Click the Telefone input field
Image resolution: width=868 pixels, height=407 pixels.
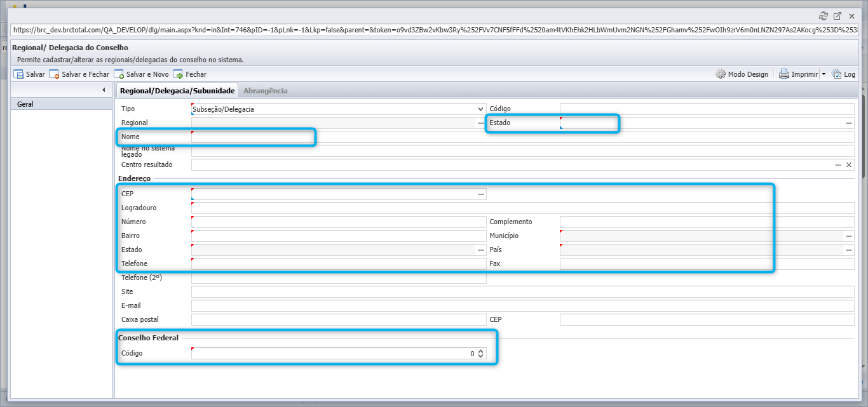[x=339, y=264]
